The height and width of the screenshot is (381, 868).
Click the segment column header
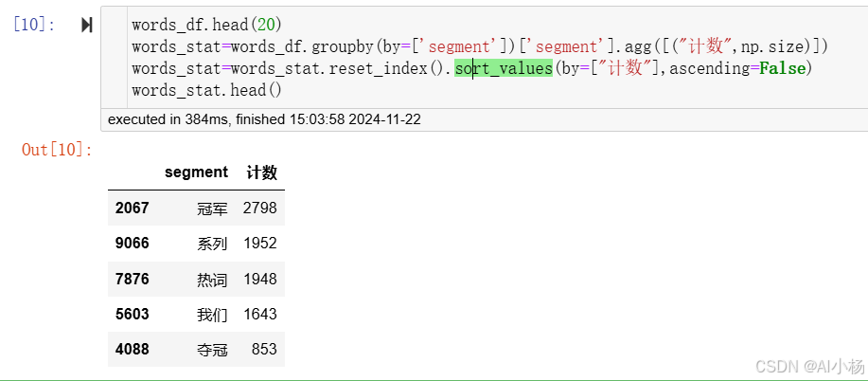196,172
